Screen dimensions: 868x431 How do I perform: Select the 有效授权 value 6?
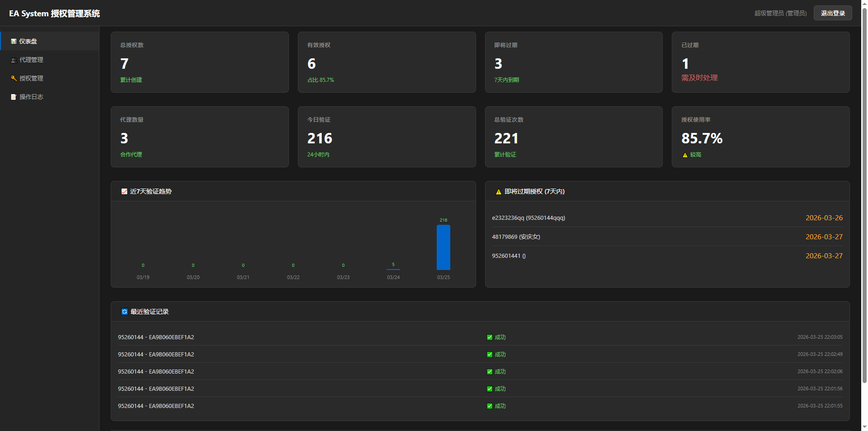tap(311, 64)
